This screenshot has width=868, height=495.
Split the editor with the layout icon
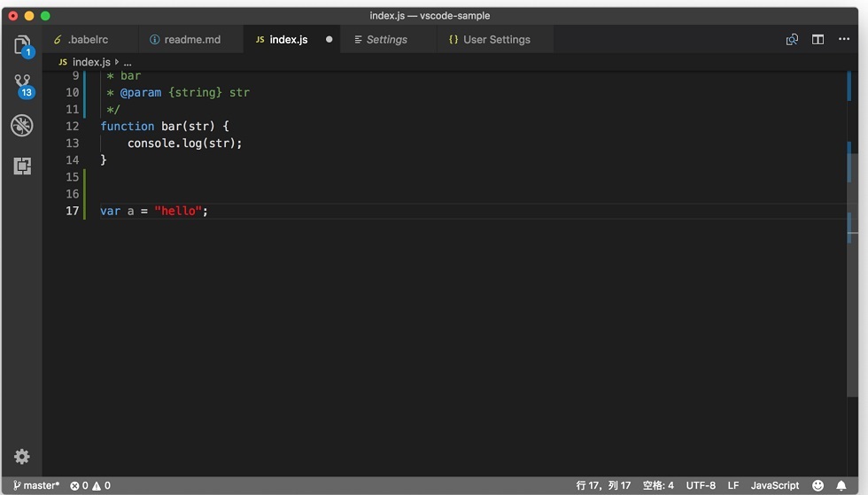[818, 39]
